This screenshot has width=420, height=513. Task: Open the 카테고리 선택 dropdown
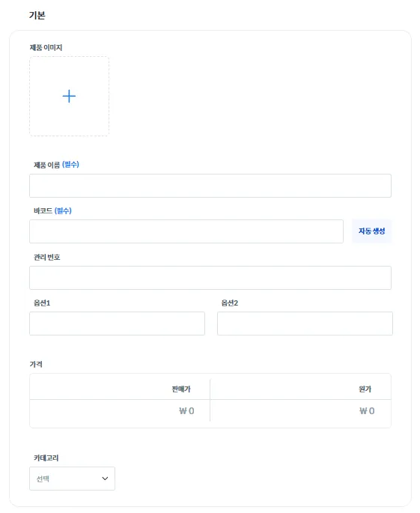tap(72, 479)
